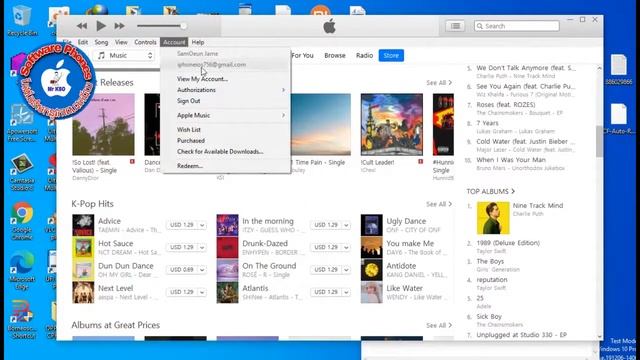The image size is (640, 360).
Task: Open the Antidote song artwork
Action: (x=371, y=270)
